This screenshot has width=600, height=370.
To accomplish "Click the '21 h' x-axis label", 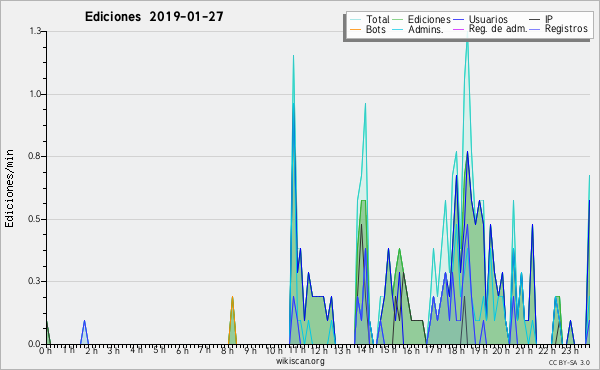I will pyautogui.click(x=524, y=351).
